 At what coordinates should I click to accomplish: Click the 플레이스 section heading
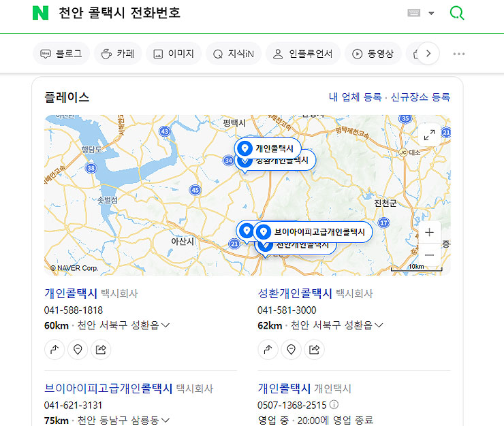67,97
